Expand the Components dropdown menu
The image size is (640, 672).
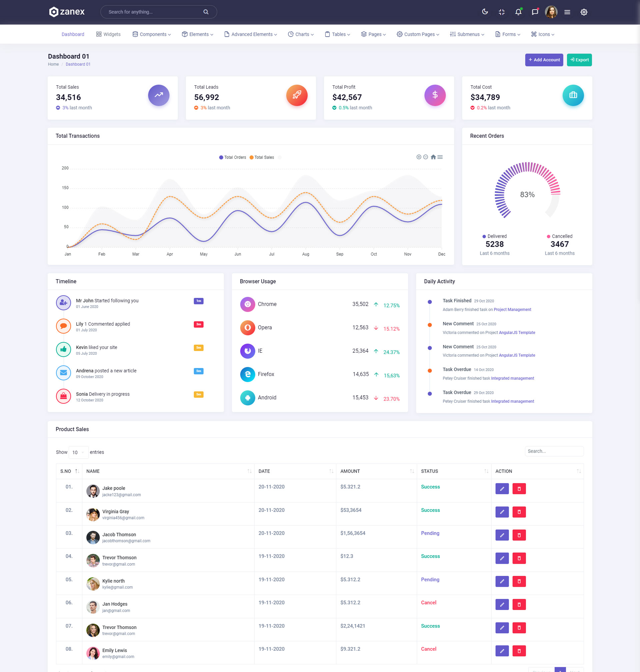click(152, 34)
